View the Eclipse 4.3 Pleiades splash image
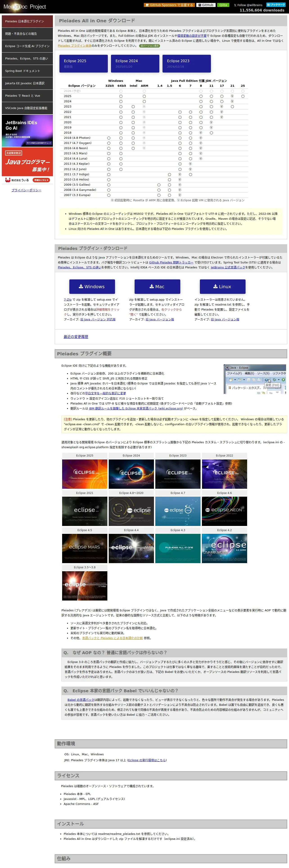 point(178,548)
